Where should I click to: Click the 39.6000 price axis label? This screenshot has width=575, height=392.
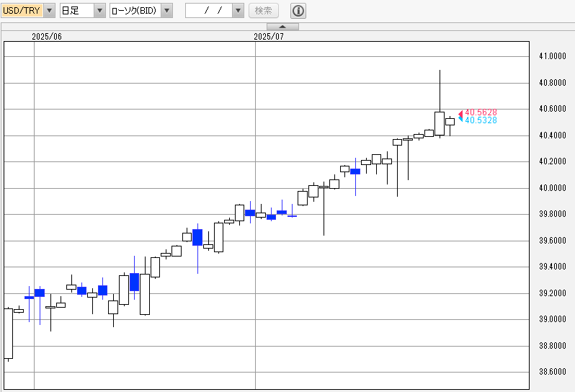click(x=553, y=241)
